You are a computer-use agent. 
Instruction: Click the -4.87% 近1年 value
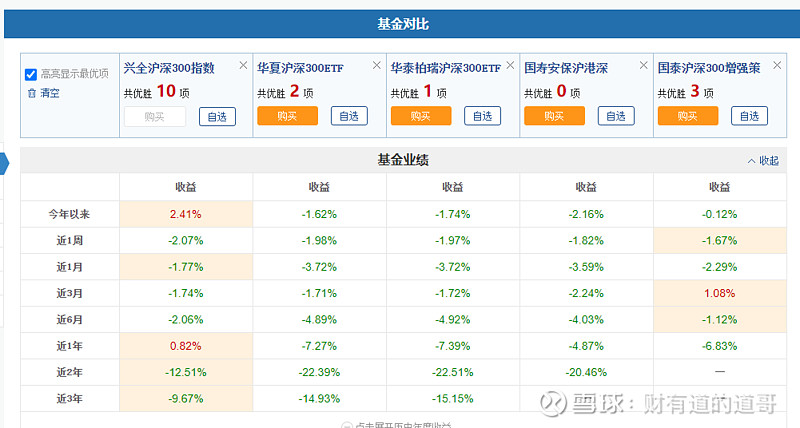(x=586, y=346)
